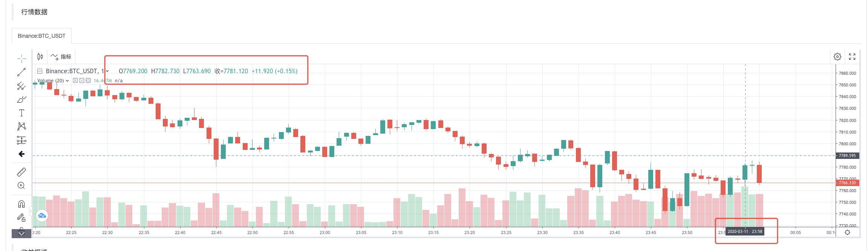
Task: Select the crosshair cursor tool
Action: coord(21,58)
